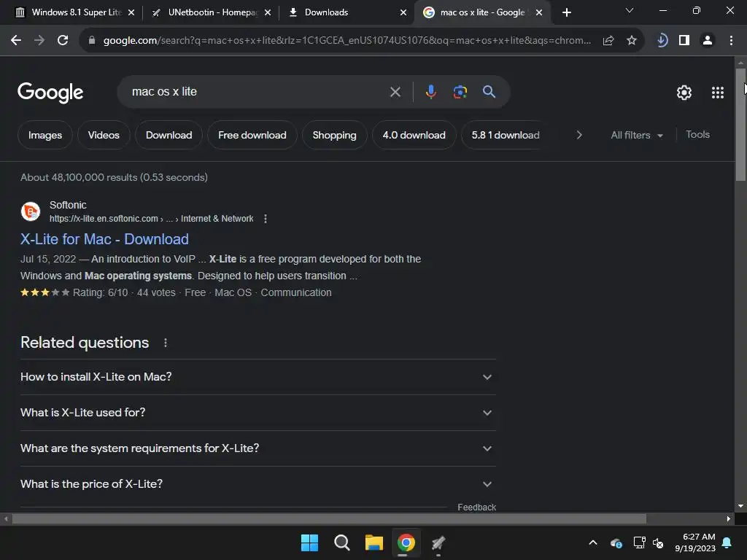Open the Chrome downloads toolbar icon
747x560 pixels.
point(662,41)
